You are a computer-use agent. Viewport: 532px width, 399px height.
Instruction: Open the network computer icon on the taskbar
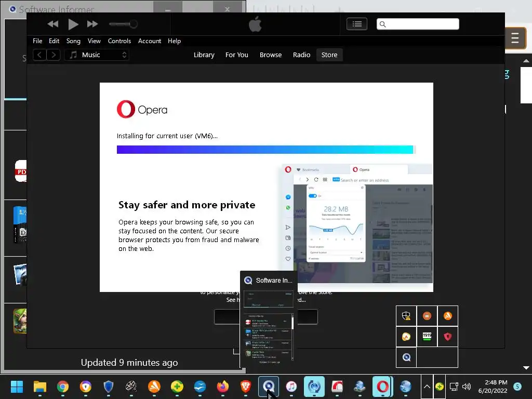click(360, 387)
